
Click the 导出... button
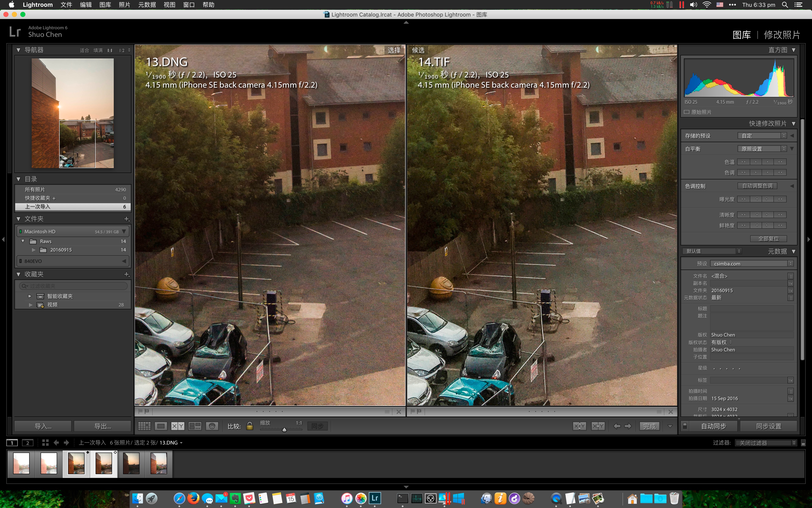tap(102, 426)
